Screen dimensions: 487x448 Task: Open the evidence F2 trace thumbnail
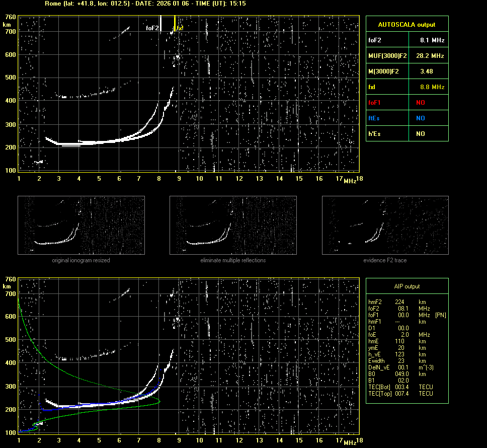pyautogui.click(x=385, y=225)
